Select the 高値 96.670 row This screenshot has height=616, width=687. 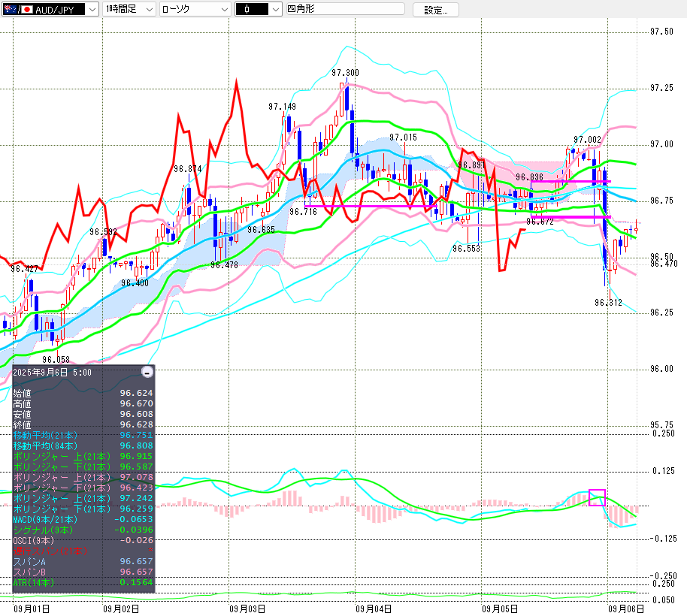(83, 403)
